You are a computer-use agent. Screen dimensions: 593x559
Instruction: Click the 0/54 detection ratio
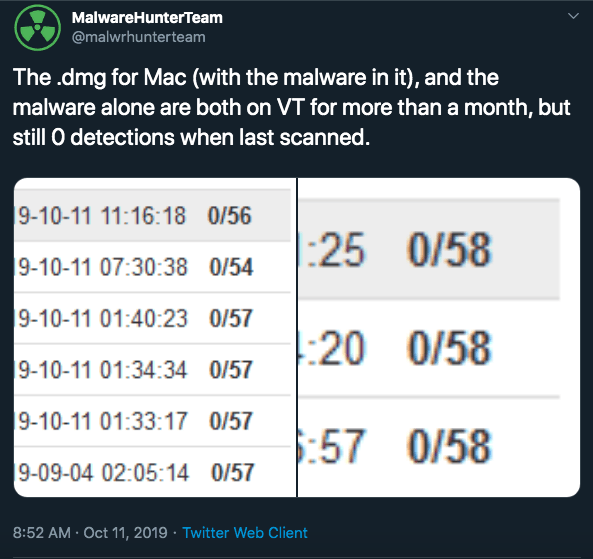click(231, 267)
